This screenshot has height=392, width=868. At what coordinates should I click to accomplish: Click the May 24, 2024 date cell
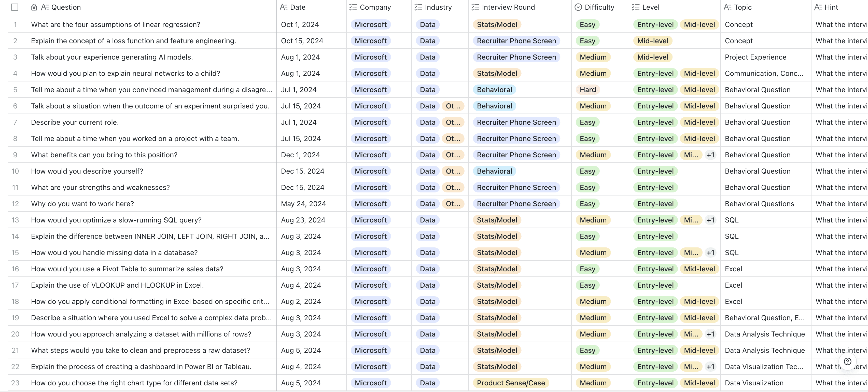303,204
